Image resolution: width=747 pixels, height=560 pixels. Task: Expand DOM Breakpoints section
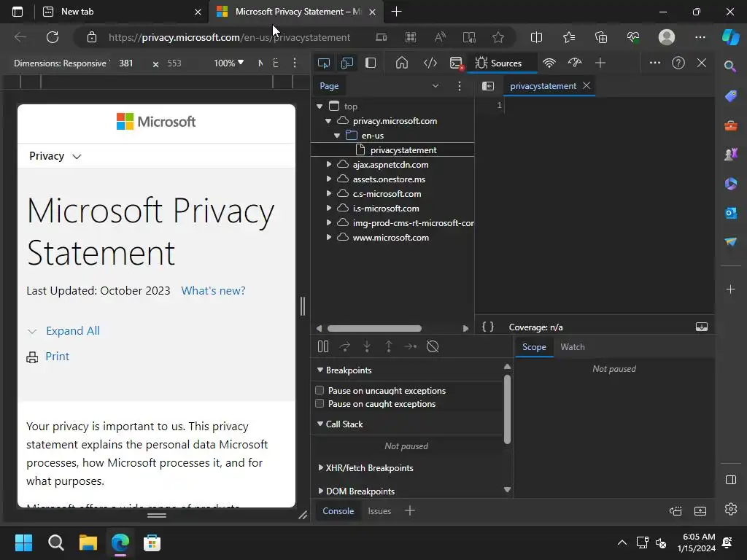(x=320, y=491)
